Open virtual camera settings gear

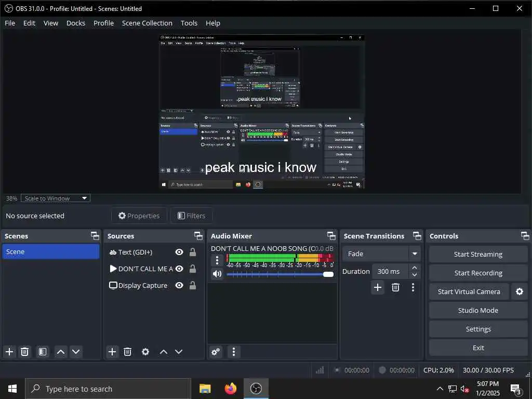click(x=520, y=291)
